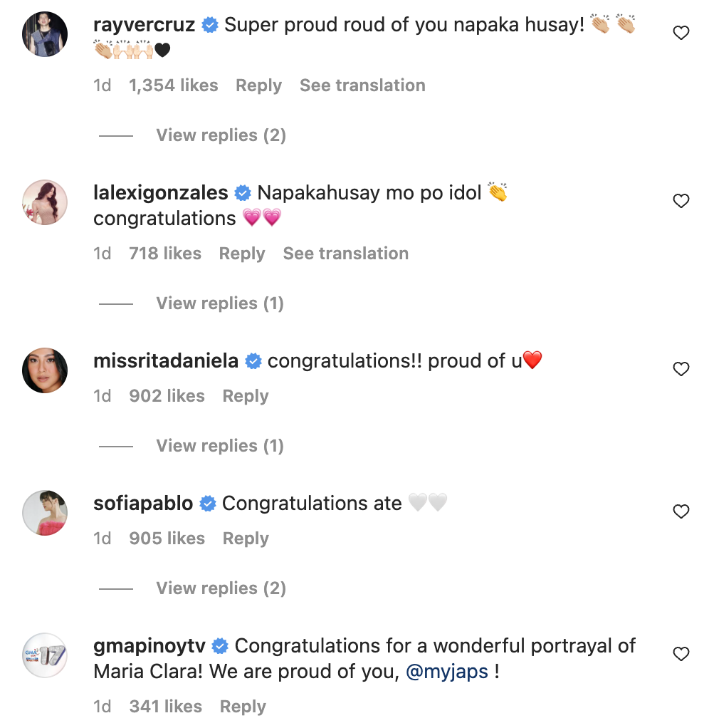Screen dimensions: 709x728
Task: View the 1,354 likes on rayvercruz's comment
Action: (173, 85)
